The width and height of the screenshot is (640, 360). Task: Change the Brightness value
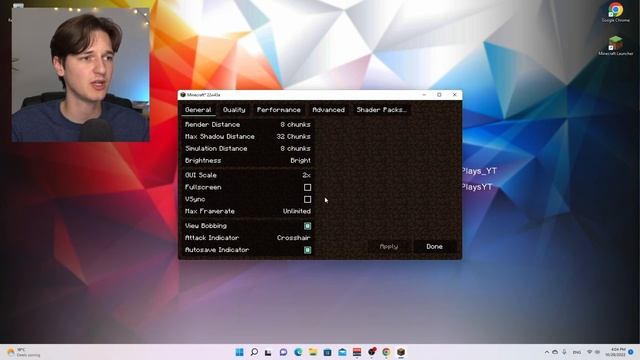(248, 160)
